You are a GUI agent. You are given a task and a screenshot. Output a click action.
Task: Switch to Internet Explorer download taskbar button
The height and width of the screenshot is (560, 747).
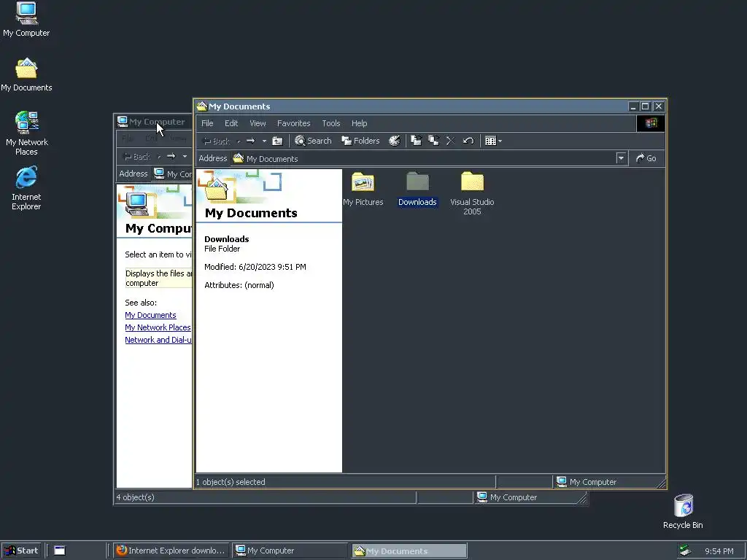pos(171,551)
